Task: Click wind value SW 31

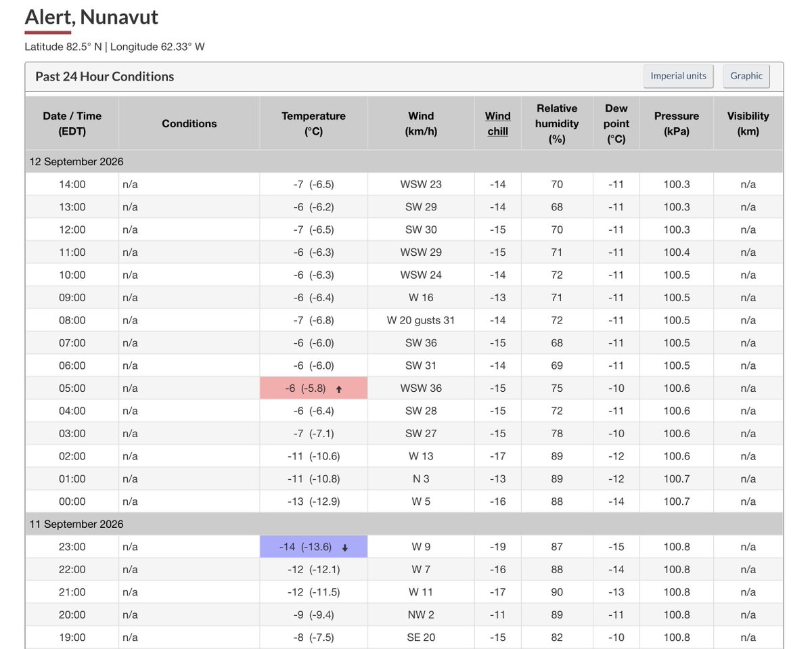Action: pyautogui.click(x=421, y=365)
